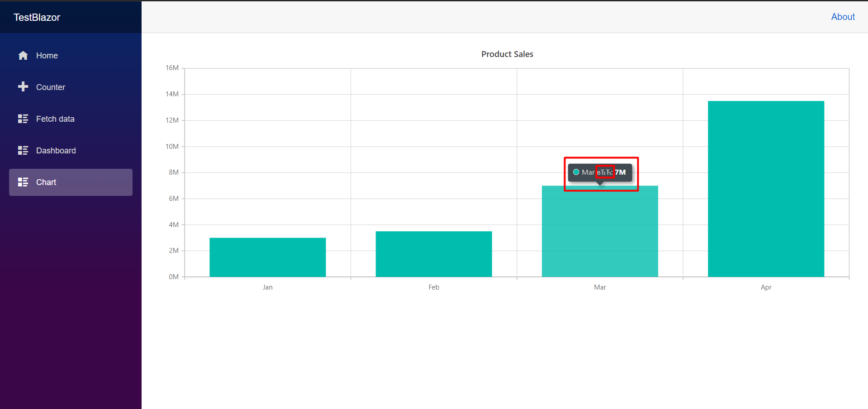Go to the Dashboard page label

(x=56, y=151)
